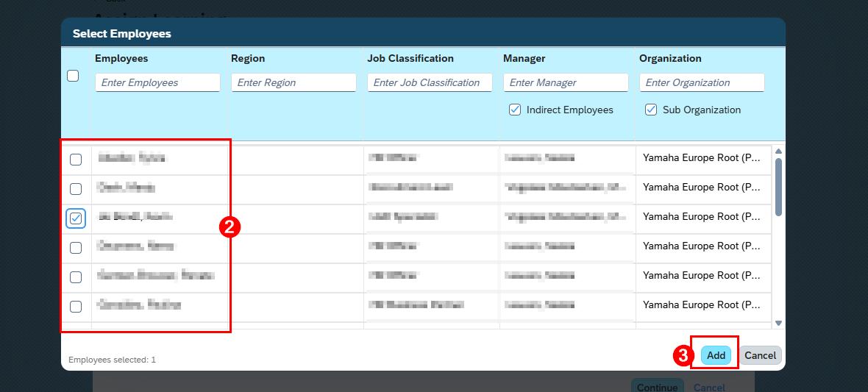This screenshot has width=868, height=392.
Task: Click the Organization column header
Action: (x=670, y=58)
